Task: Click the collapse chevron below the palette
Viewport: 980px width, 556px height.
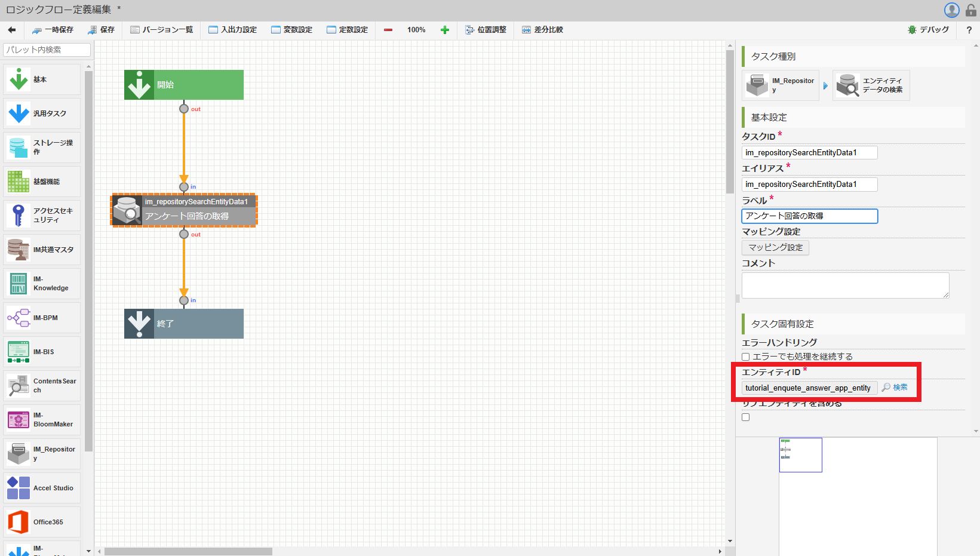Action: tap(88, 550)
